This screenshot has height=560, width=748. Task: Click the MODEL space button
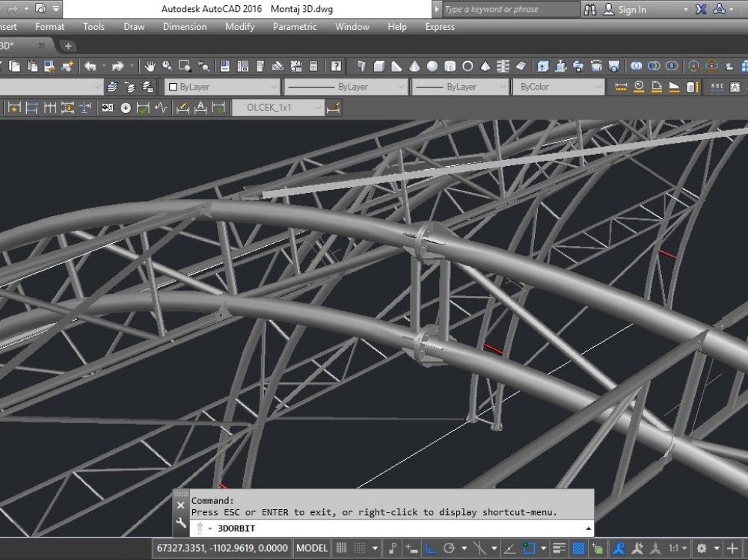point(312,548)
